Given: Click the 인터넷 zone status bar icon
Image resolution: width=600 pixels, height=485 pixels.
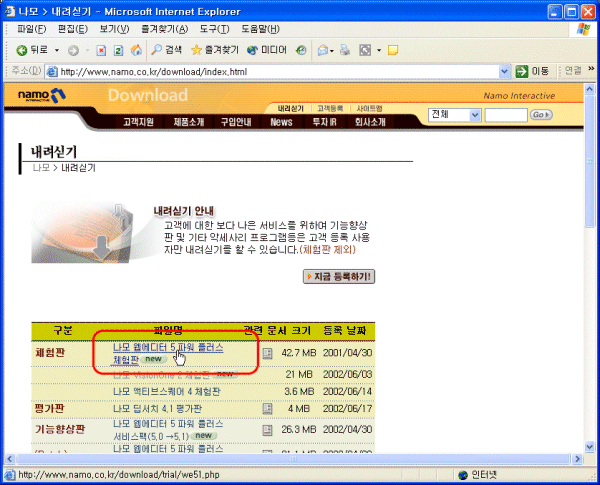Looking at the screenshot, I should click(x=463, y=475).
